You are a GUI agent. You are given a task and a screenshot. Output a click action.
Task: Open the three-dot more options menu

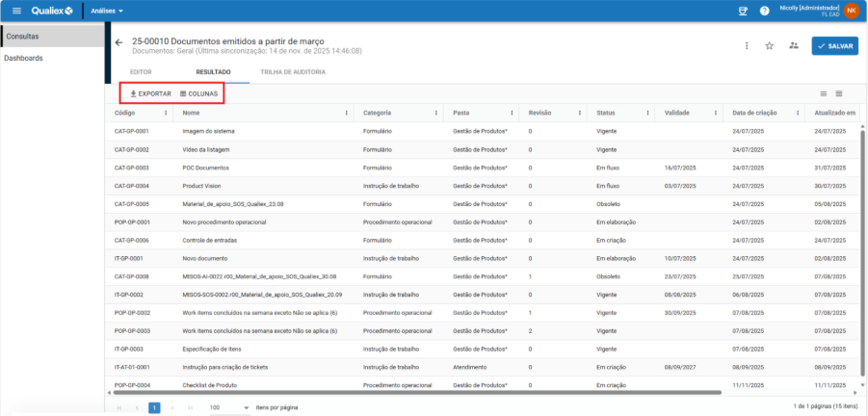746,45
